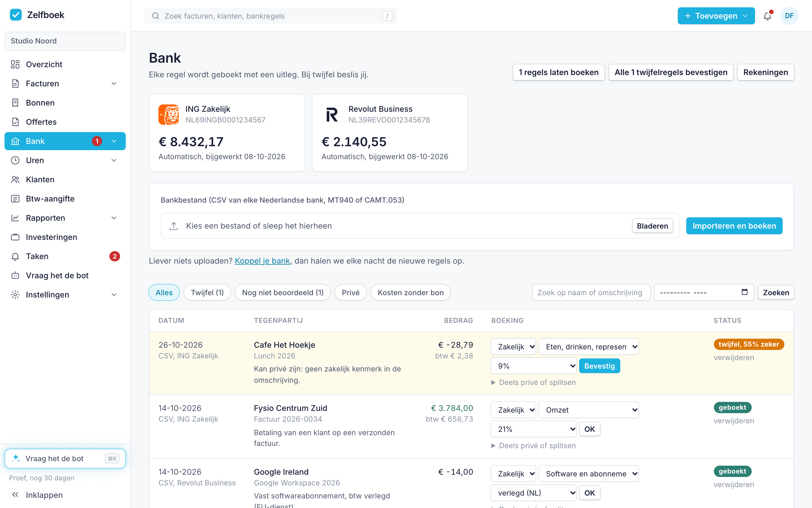Open the 9% btw rate dropdown
Viewport: 812px width, 508px height.
[x=533, y=366]
